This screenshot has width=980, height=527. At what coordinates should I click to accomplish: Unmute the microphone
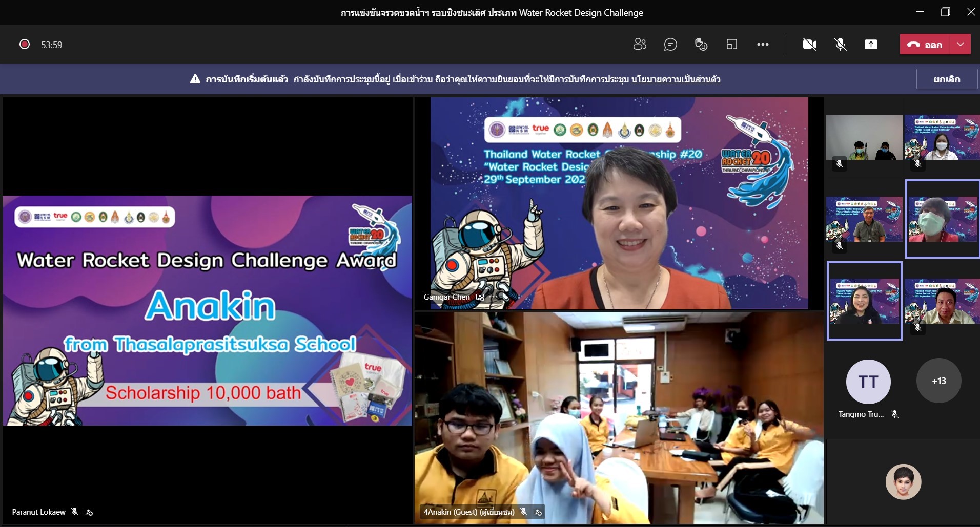840,45
